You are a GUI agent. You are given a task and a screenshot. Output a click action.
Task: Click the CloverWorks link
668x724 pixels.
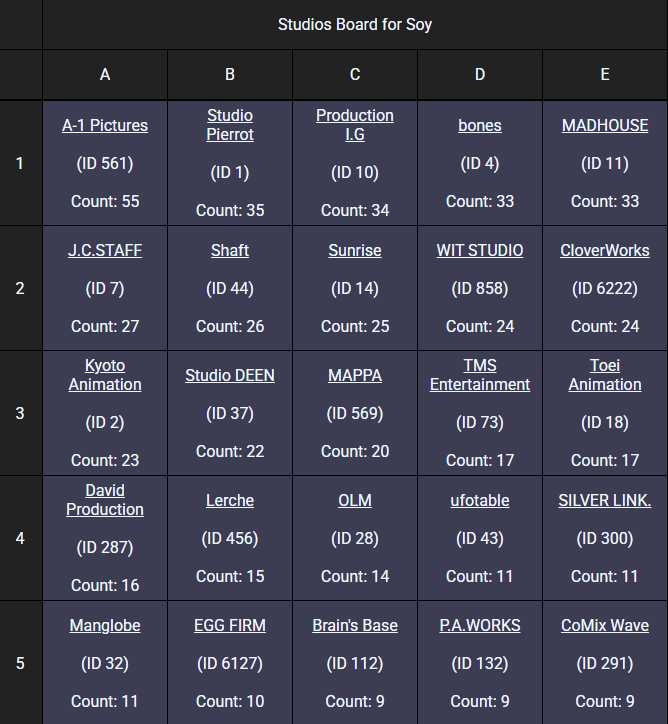(605, 250)
